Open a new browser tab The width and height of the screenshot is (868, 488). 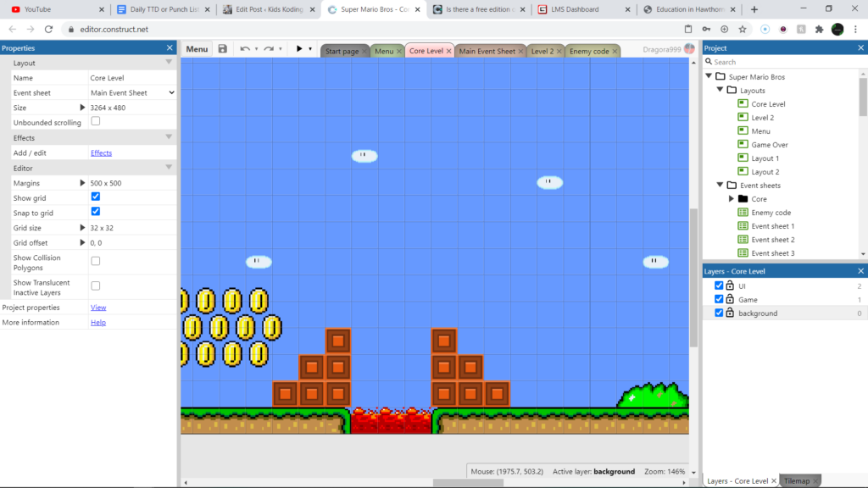click(754, 9)
